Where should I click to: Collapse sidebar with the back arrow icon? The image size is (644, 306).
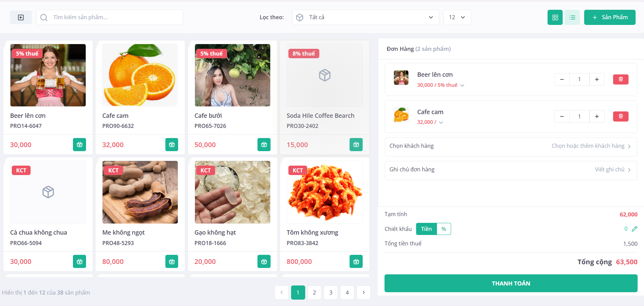point(21,17)
